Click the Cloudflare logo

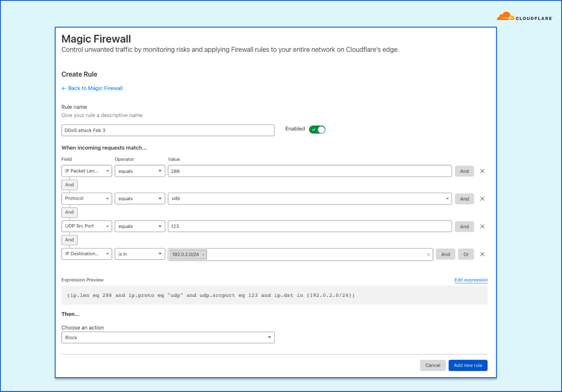tap(524, 17)
